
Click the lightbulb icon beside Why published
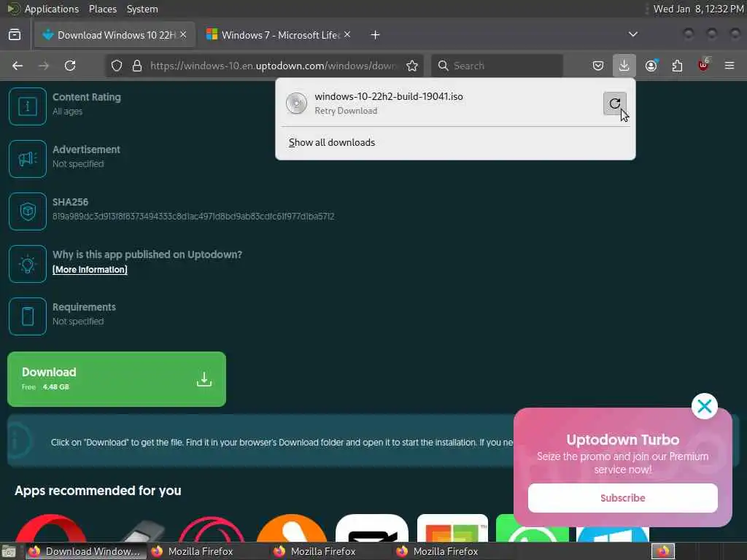point(28,264)
